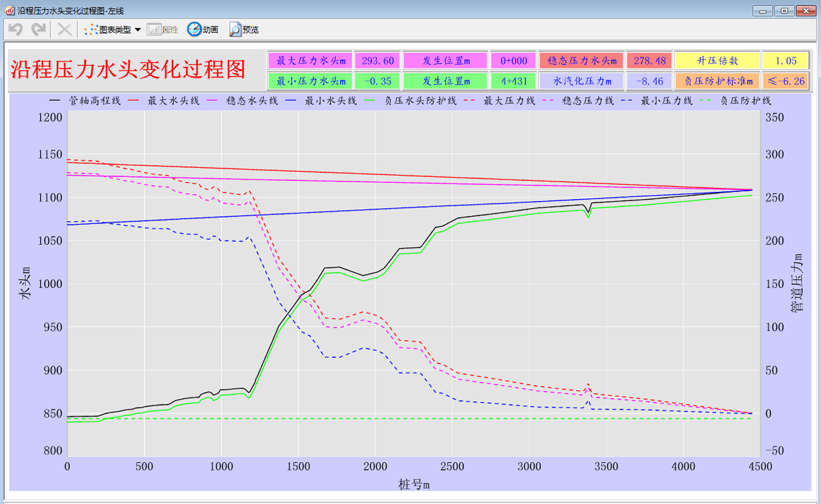Click the 2500 tick on x-axis
Screen dimensions: 821x504
click(452, 467)
